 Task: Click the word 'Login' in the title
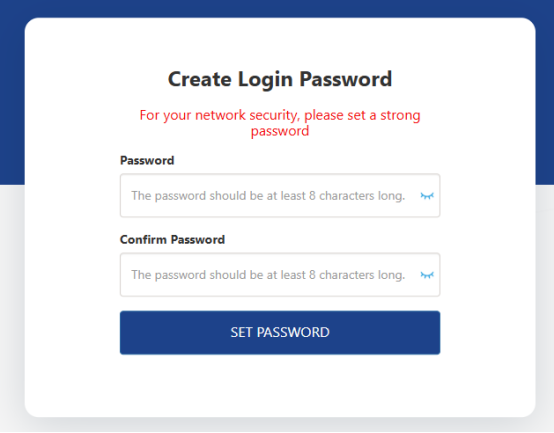265,79
